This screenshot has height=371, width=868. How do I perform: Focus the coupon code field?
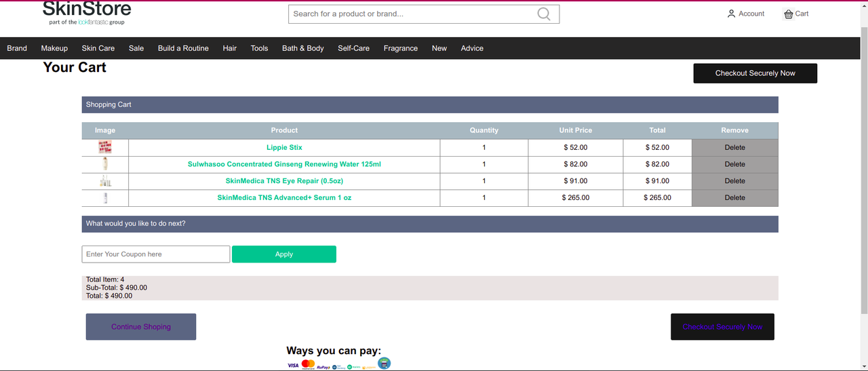pyautogui.click(x=156, y=254)
